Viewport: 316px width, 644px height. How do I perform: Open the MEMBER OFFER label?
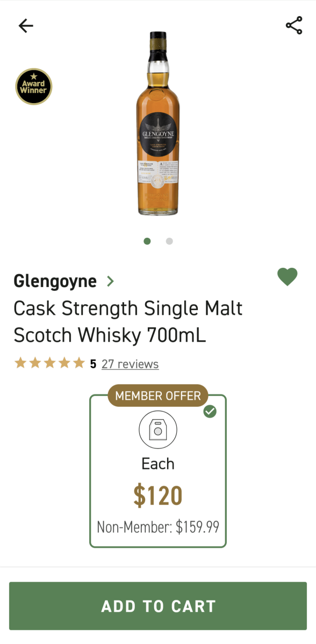[x=157, y=396]
